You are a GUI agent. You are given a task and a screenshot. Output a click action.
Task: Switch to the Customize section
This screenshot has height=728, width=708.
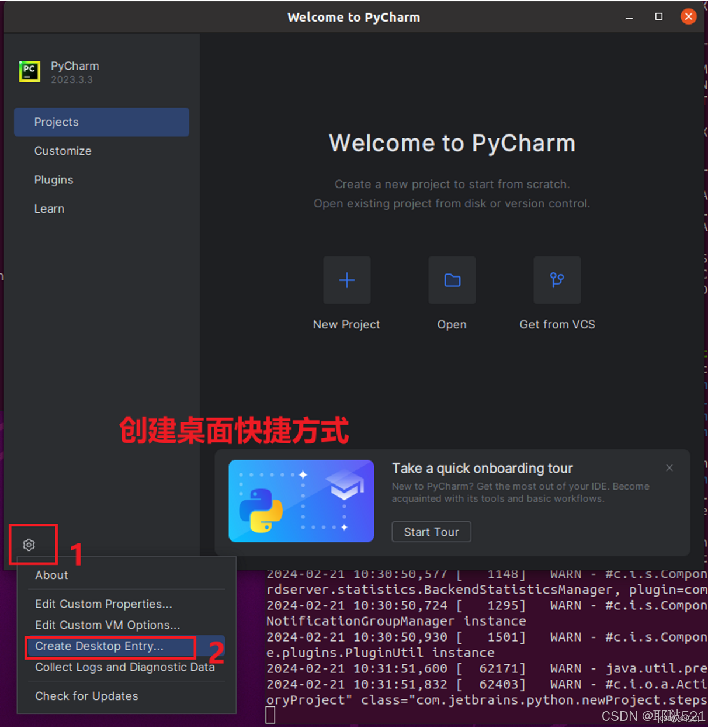pos(63,151)
